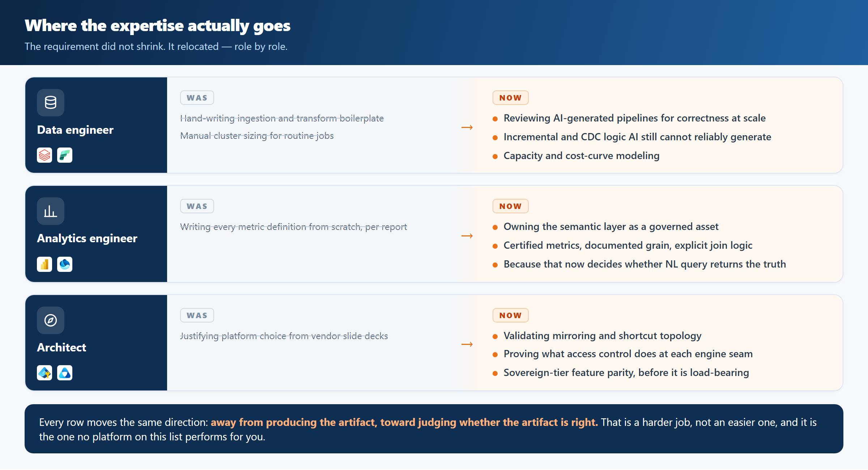
Task: Click the struck-through 'Manual cluster sizing for routine jobs'
Action: pyautogui.click(x=257, y=136)
